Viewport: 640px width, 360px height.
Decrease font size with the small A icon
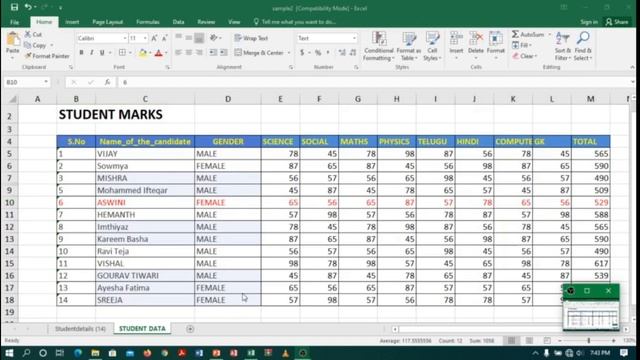pyautogui.click(x=164, y=38)
